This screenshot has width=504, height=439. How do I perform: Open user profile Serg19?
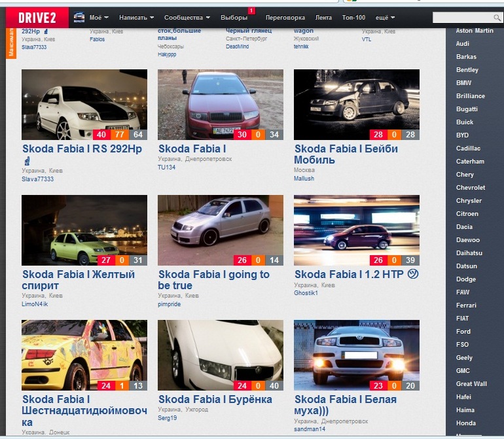[x=167, y=418]
